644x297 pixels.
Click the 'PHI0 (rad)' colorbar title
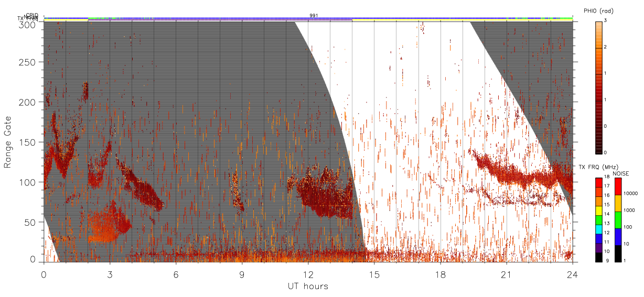click(598, 10)
